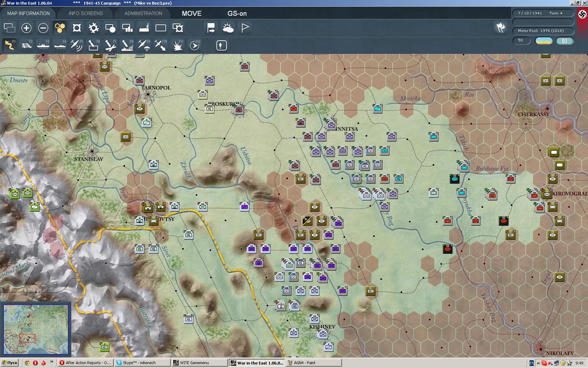Image resolution: width=588 pixels, height=368 pixels.
Task: Select the F1 move mode icon
Action: pos(9,45)
